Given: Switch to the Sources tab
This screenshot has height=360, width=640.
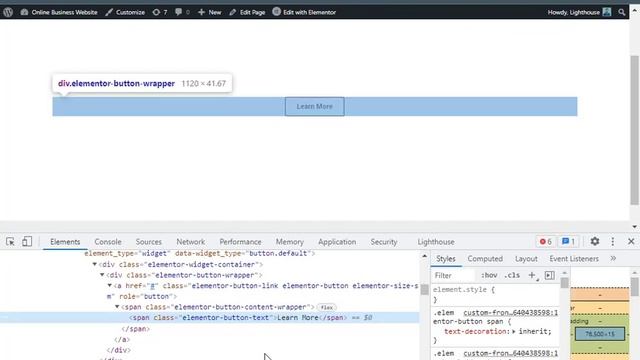Looking at the screenshot, I should pos(149,242).
